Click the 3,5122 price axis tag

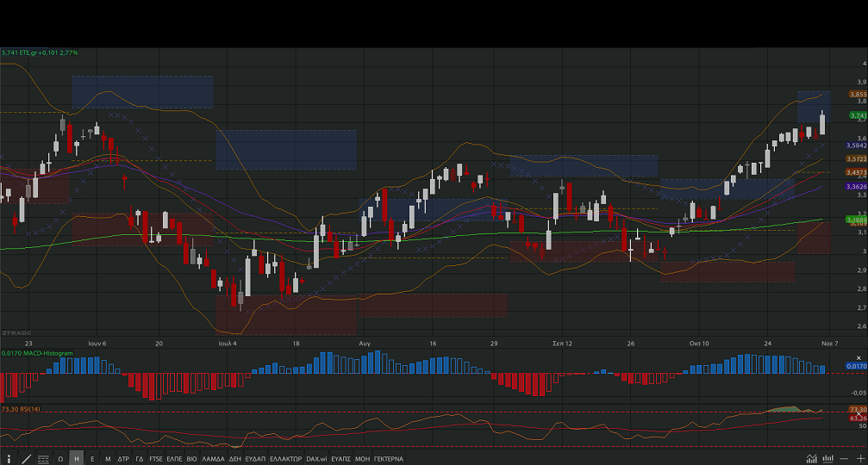coord(857,158)
